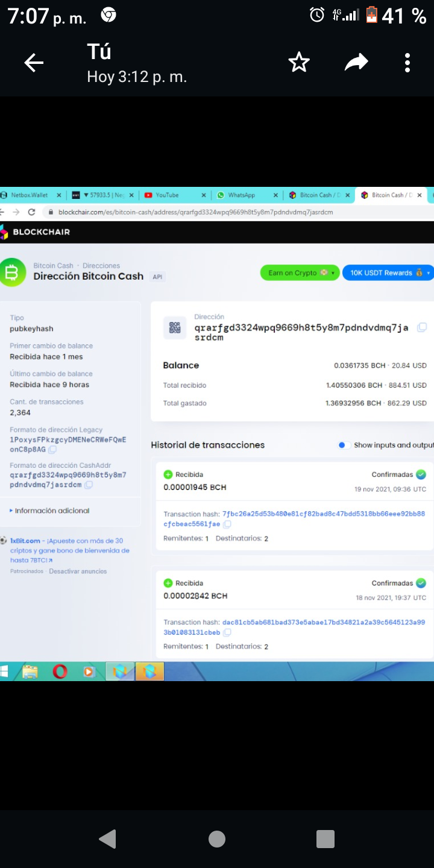Go back with the top-left arrow
The image size is (434, 868).
34,63
